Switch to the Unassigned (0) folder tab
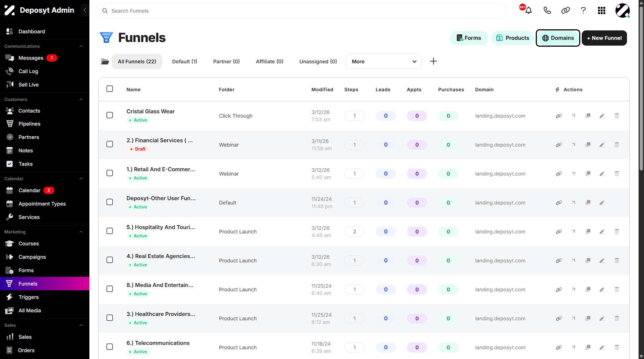This screenshot has width=644, height=359. [318, 62]
